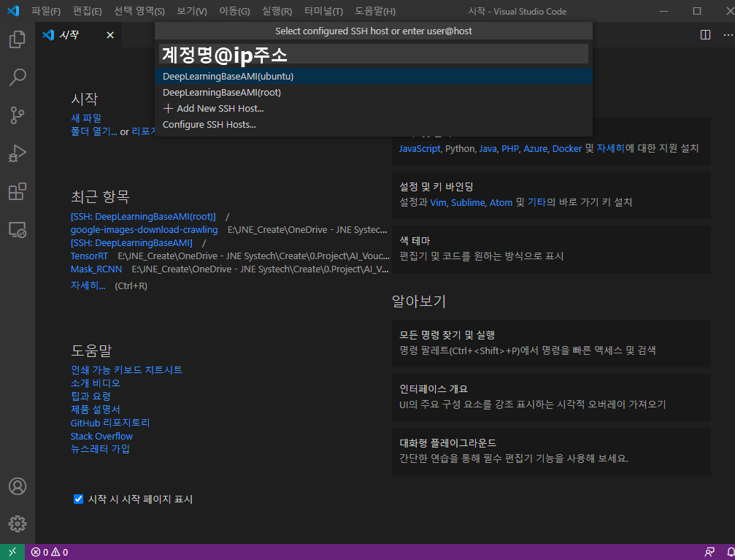Image resolution: width=735 pixels, height=560 pixels.
Task: Open Stack Overflow link
Action: [101, 436]
